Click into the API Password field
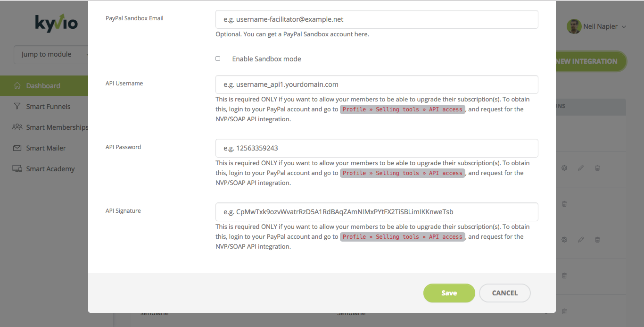 377,148
